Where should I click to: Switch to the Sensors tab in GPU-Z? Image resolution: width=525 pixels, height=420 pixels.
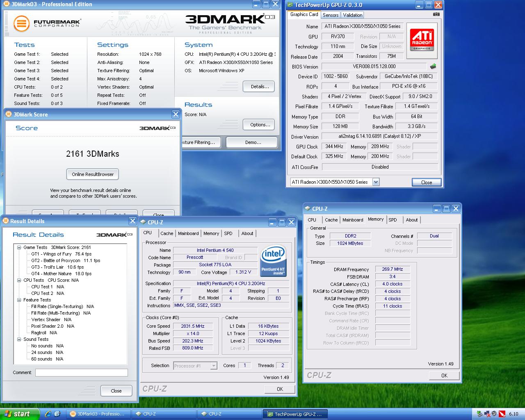[x=331, y=15]
